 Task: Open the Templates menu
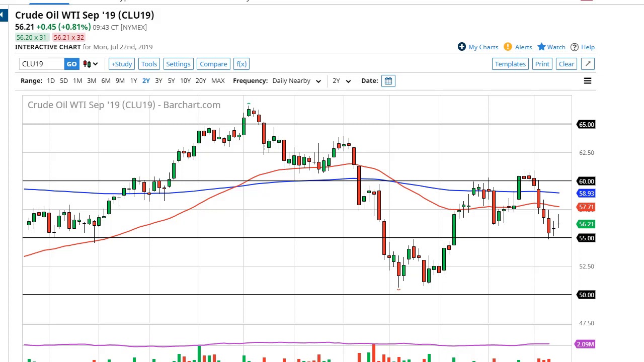pyautogui.click(x=510, y=64)
